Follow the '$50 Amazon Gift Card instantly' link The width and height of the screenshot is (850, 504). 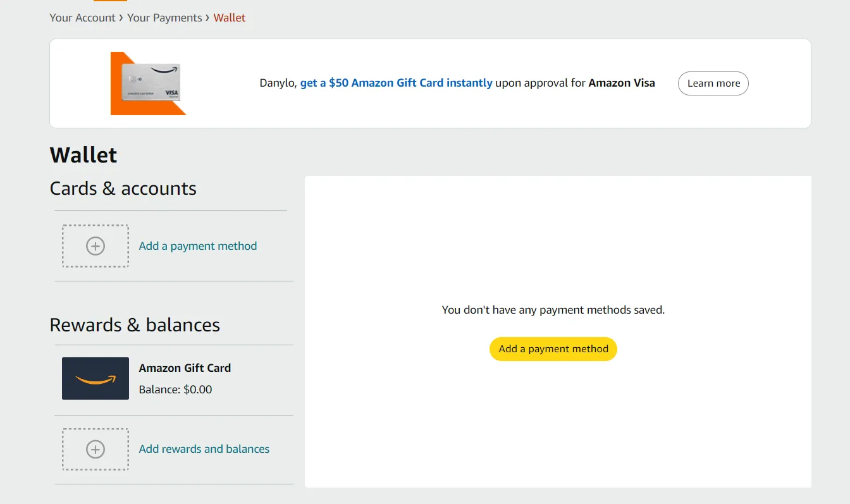(396, 83)
